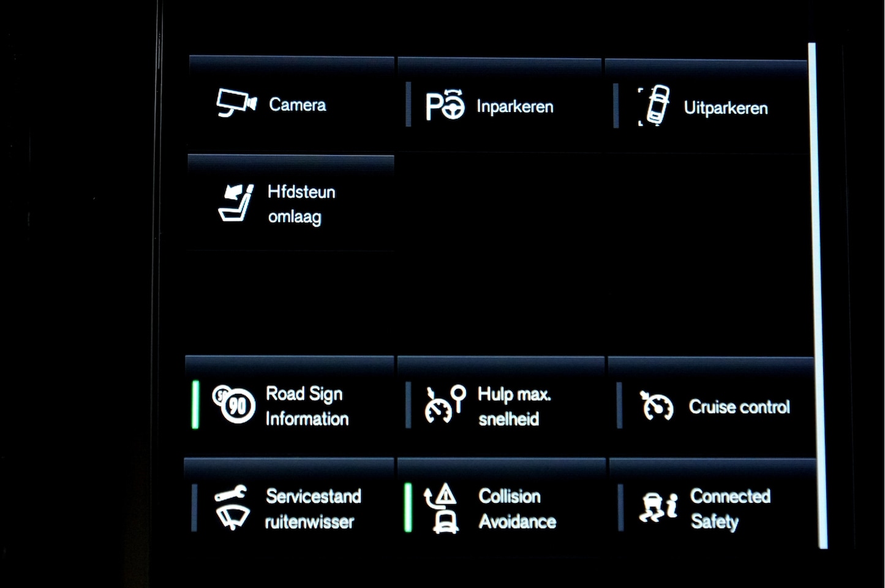The width and height of the screenshot is (885, 588).
Task: Select the Connected Safety label
Action: pos(731,508)
